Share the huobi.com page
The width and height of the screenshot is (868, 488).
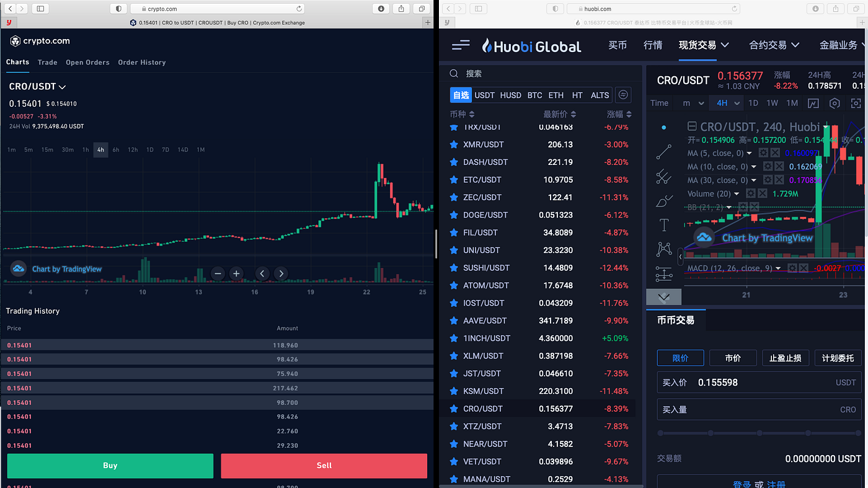tap(836, 9)
